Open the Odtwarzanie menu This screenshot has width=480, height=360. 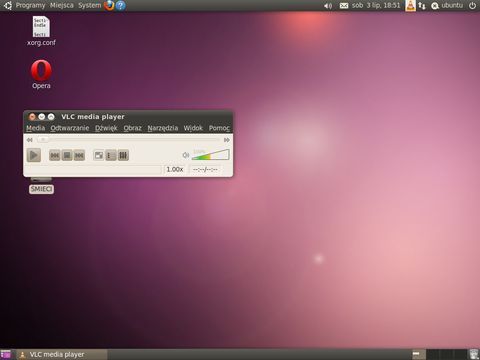tap(70, 128)
